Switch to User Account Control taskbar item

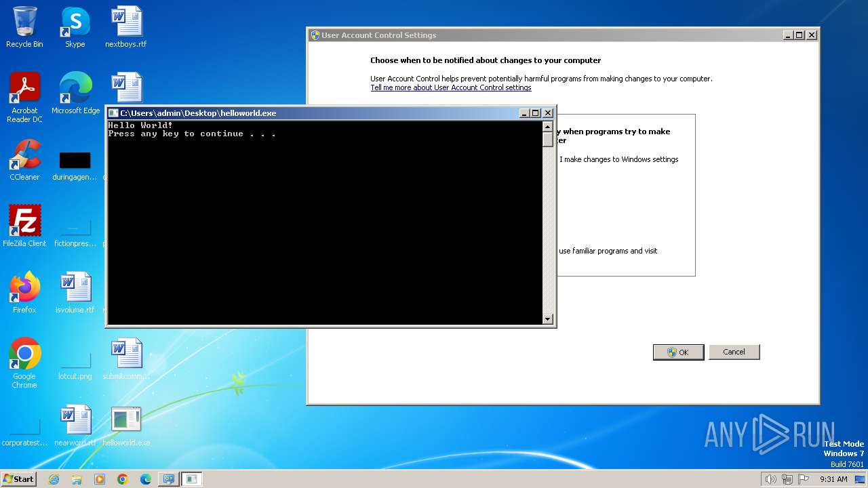169,479
